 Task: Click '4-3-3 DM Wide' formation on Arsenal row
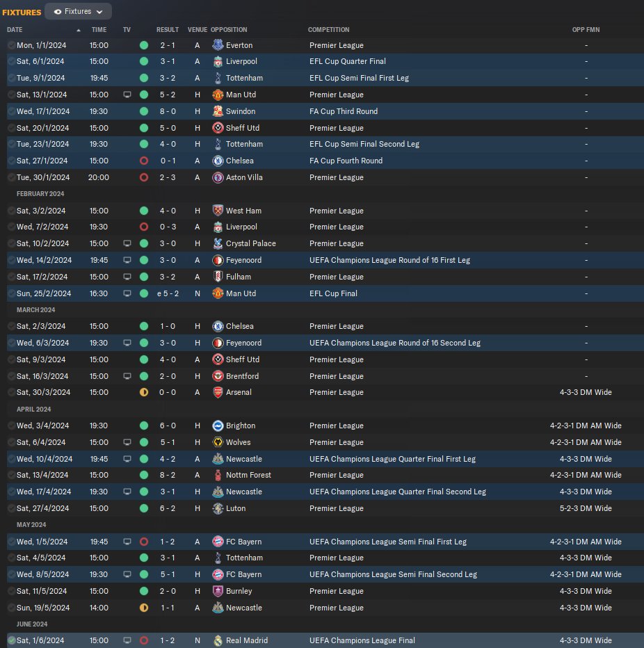pyautogui.click(x=586, y=392)
